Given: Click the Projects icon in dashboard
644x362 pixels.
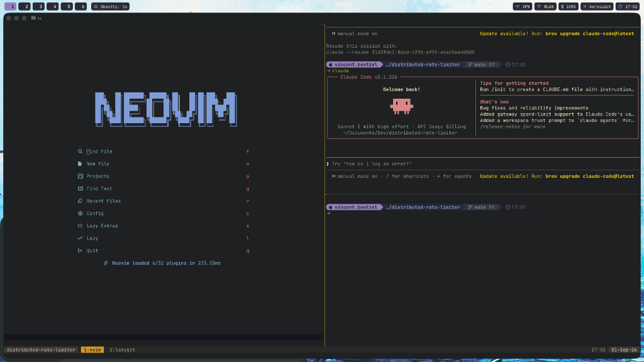Looking at the screenshot, I should (x=80, y=176).
